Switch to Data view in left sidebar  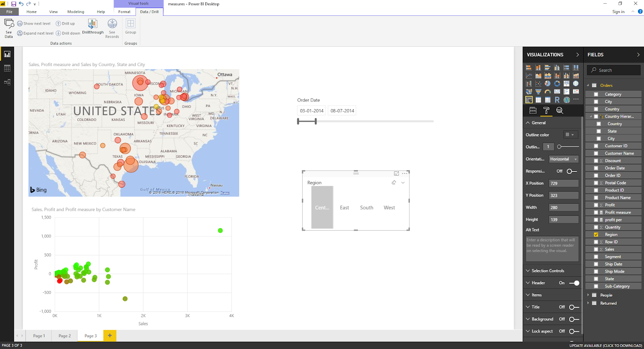pos(7,68)
